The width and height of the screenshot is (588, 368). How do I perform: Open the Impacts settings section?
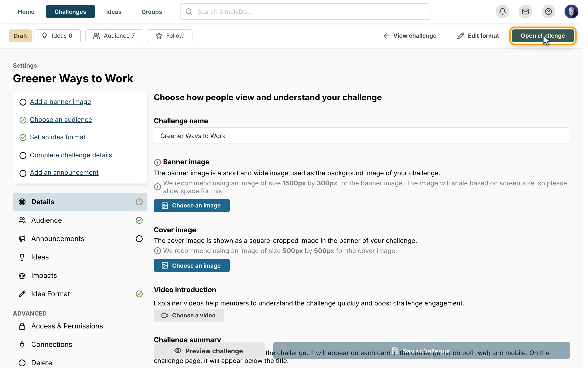(80, 276)
